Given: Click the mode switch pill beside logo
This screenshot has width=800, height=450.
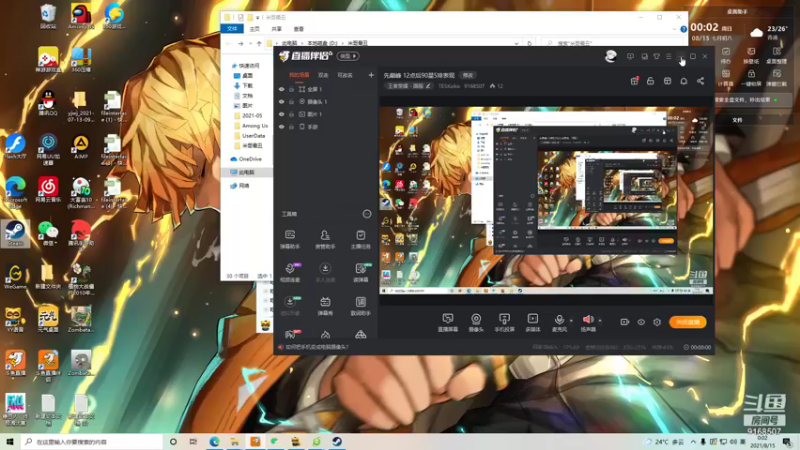Looking at the screenshot, I should (x=348, y=56).
